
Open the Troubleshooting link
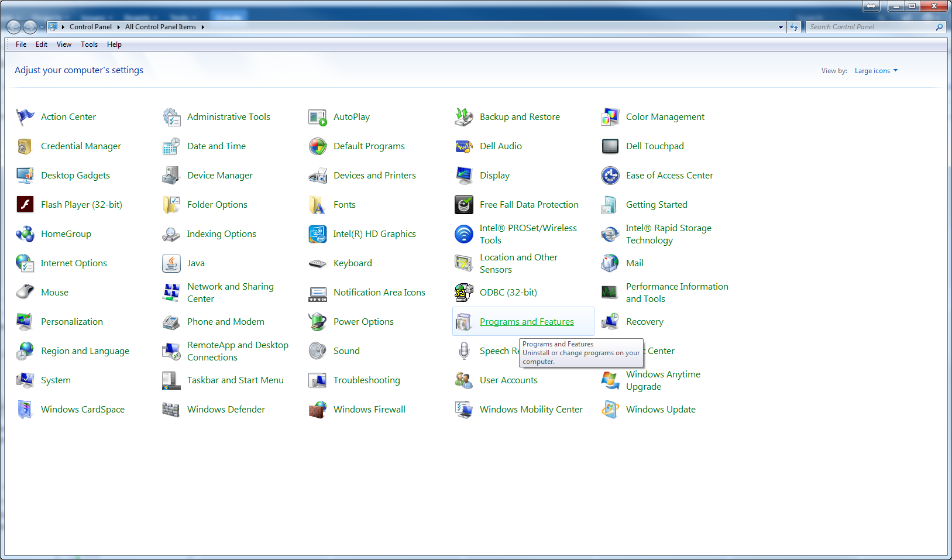pos(367,380)
